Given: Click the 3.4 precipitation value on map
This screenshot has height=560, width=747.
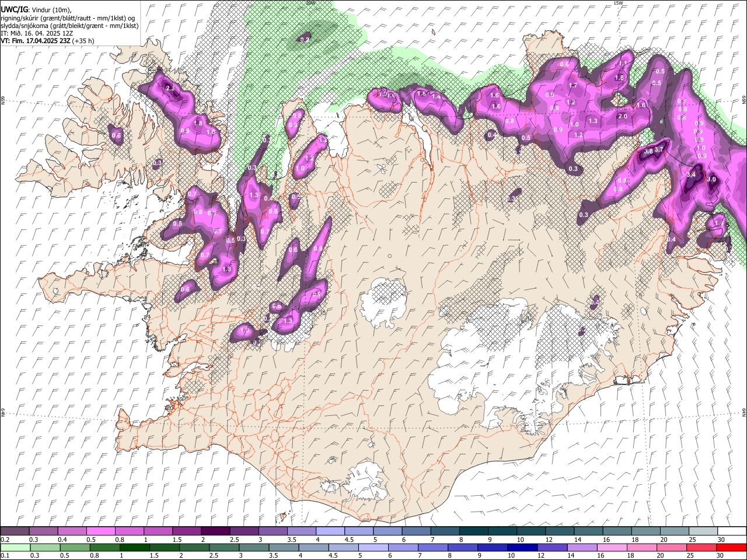Looking at the screenshot, I should 692,174.
